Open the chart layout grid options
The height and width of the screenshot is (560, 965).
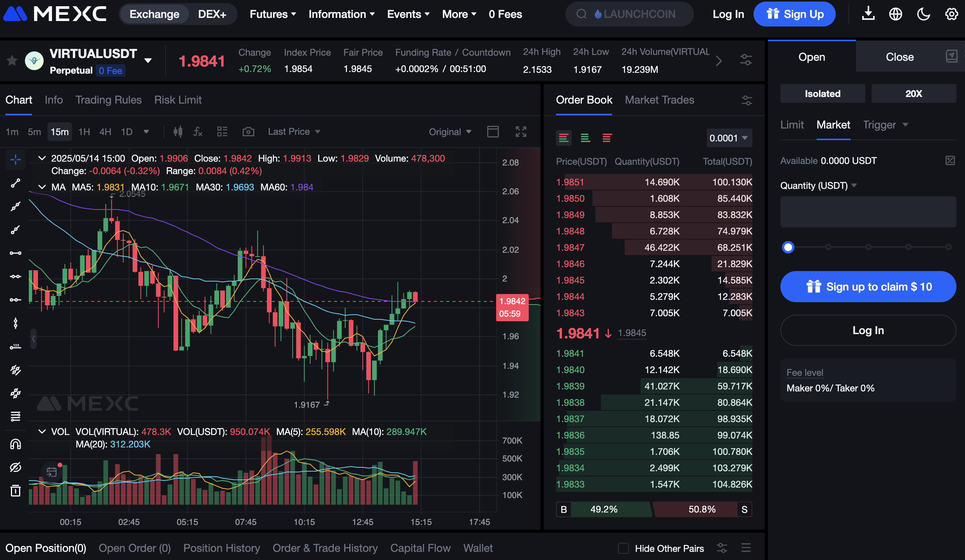click(x=222, y=132)
